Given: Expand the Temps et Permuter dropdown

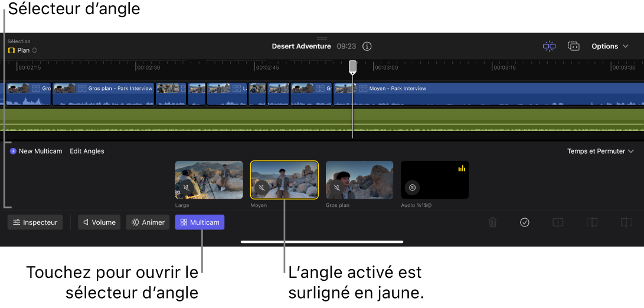Looking at the screenshot, I should [600, 151].
